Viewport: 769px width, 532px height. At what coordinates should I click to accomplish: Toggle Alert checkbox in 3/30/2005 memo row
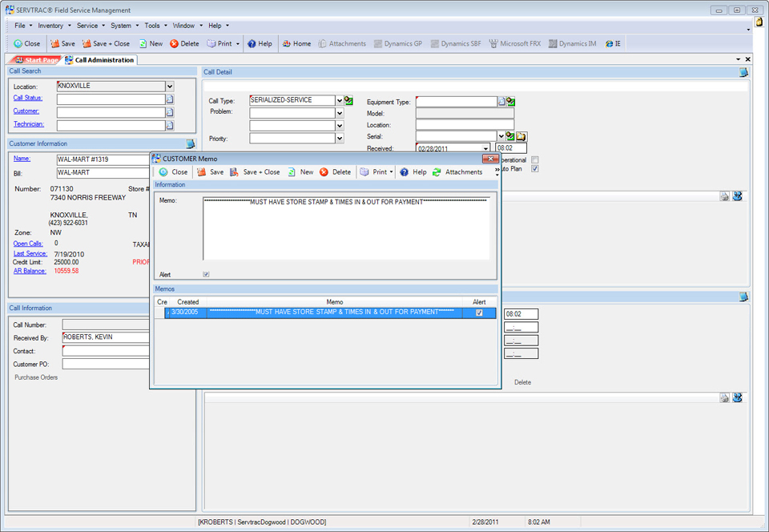(479, 312)
